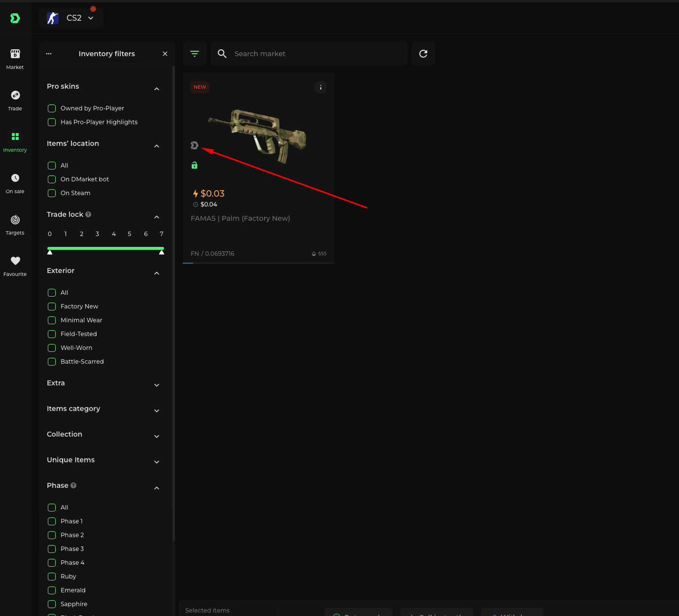Open the Trade section icon

[x=15, y=95]
